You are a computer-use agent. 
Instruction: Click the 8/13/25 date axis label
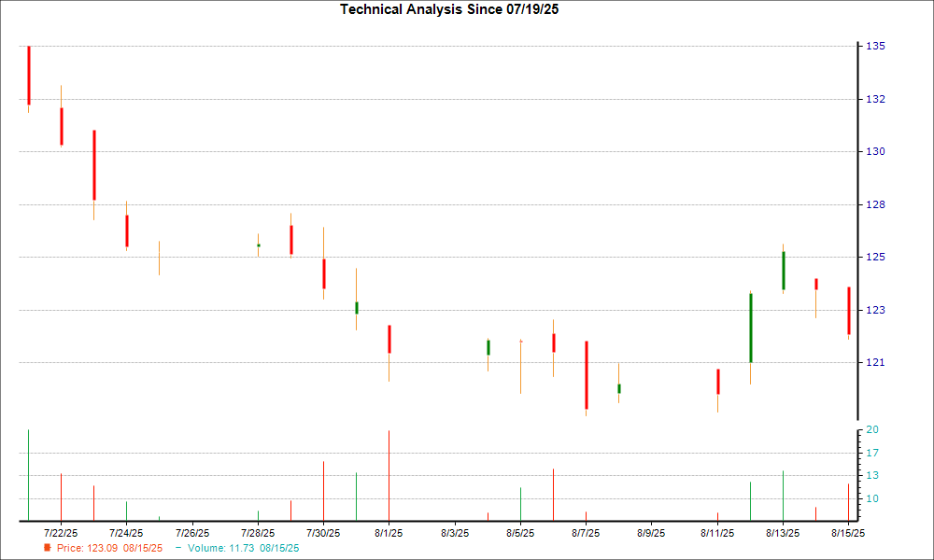[x=783, y=533]
